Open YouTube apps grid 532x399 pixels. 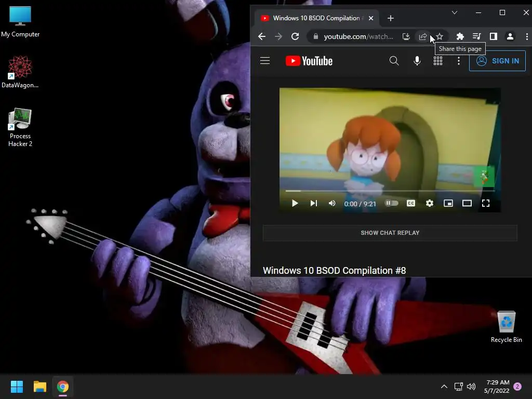click(437, 61)
